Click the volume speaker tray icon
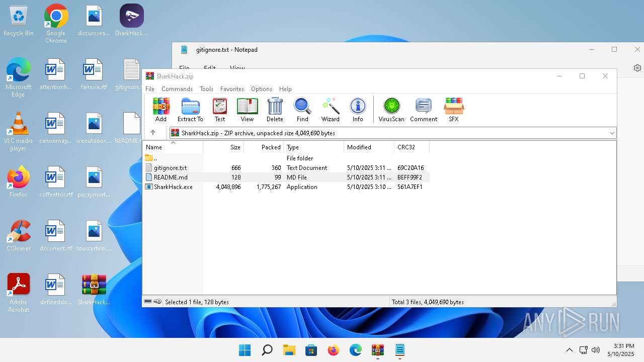This screenshot has height=362, width=644. (x=596, y=350)
